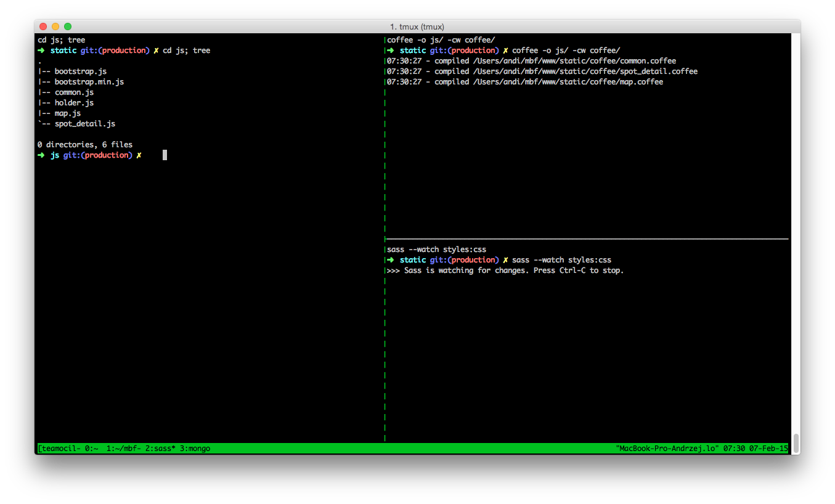Click the terminal cursor block in left pane
835x504 pixels.
click(165, 155)
